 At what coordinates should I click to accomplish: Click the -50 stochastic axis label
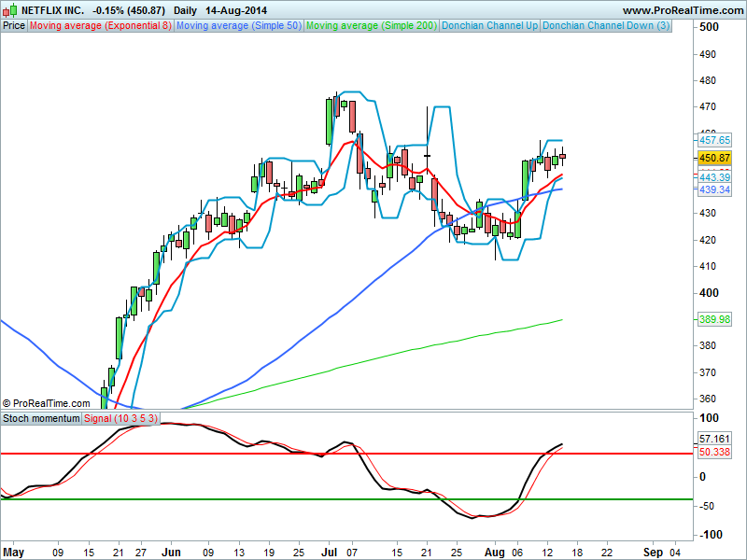(708, 506)
